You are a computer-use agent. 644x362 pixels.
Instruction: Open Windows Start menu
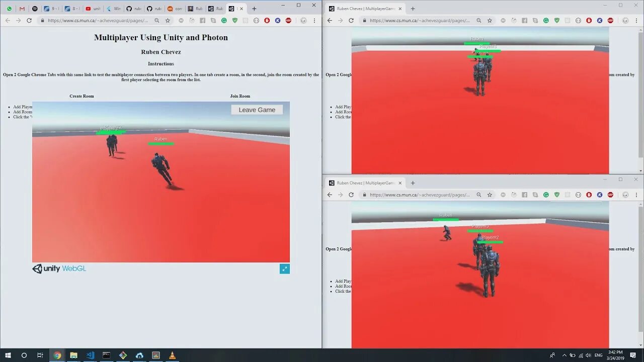pos(8,355)
